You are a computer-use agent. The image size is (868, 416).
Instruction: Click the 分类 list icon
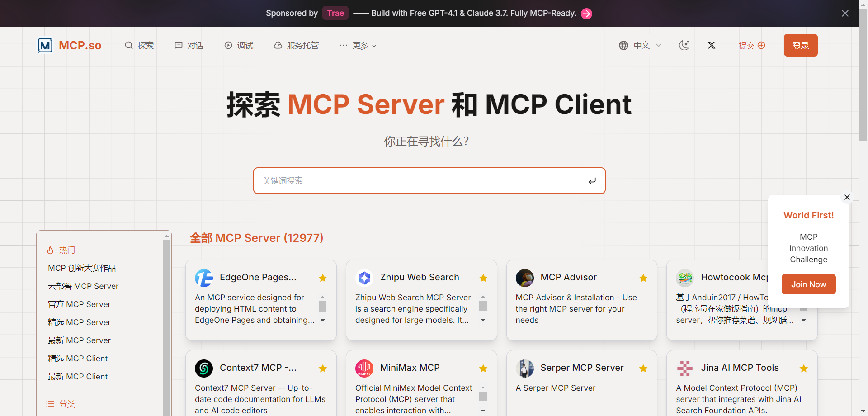tap(50, 404)
